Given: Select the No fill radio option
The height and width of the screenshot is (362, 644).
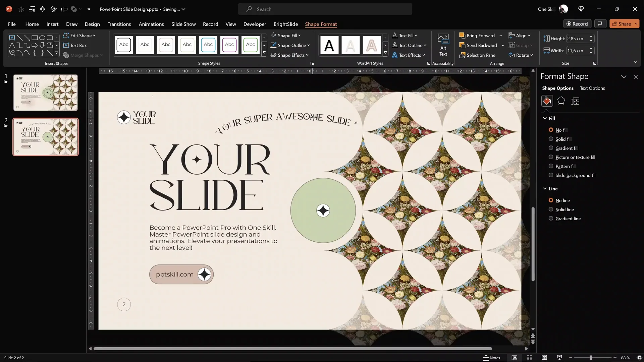Looking at the screenshot, I should pyautogui.click(x=551, y=130).
